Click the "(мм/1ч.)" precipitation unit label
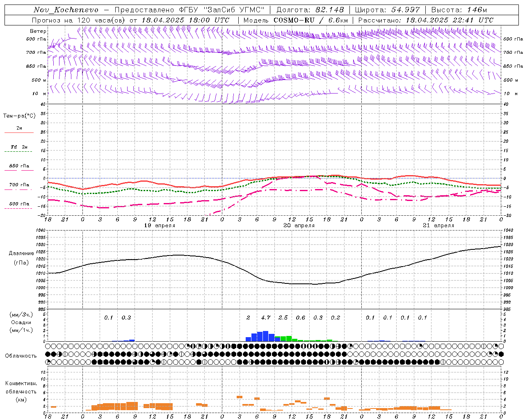 point(21,331)
